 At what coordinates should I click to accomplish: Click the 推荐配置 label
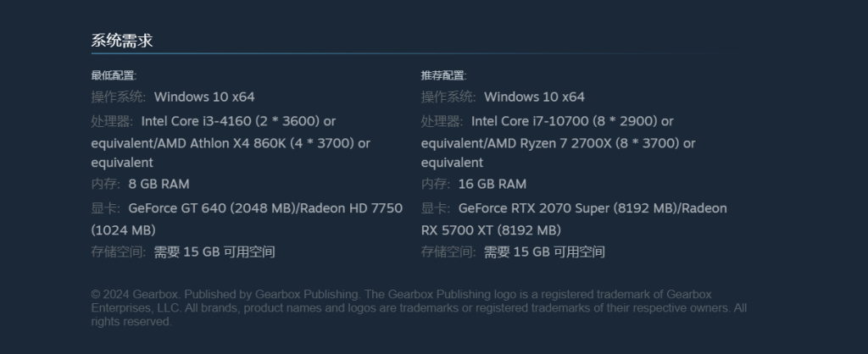point(443,75)
